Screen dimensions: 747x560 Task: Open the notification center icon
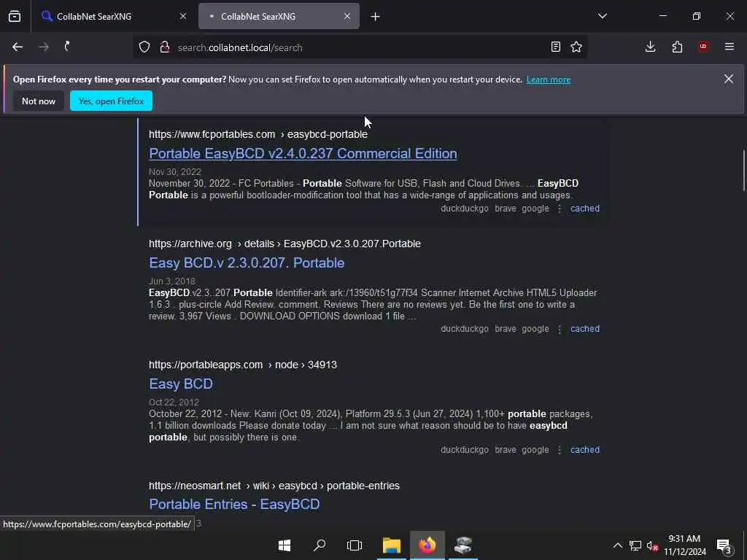724,546
